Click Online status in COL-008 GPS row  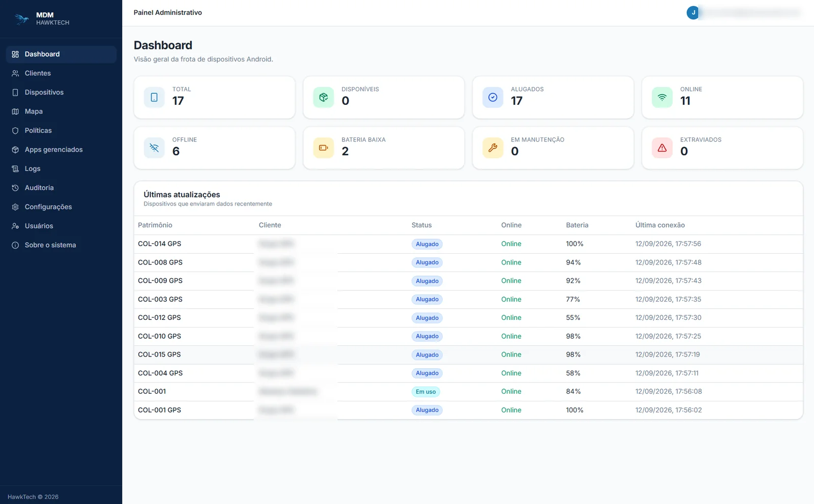(511, 262)
